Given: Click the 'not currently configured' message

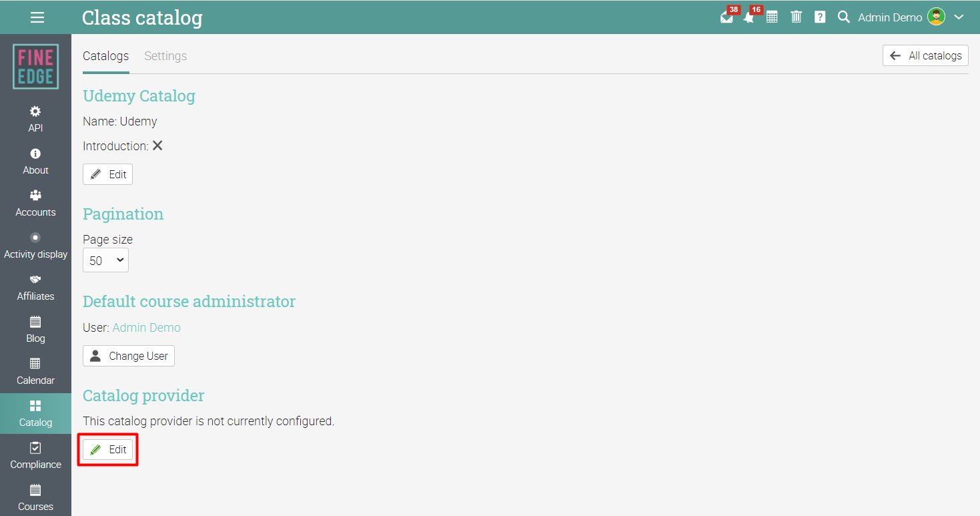Looking at the screenshot, I should click(x=208, y=421).
